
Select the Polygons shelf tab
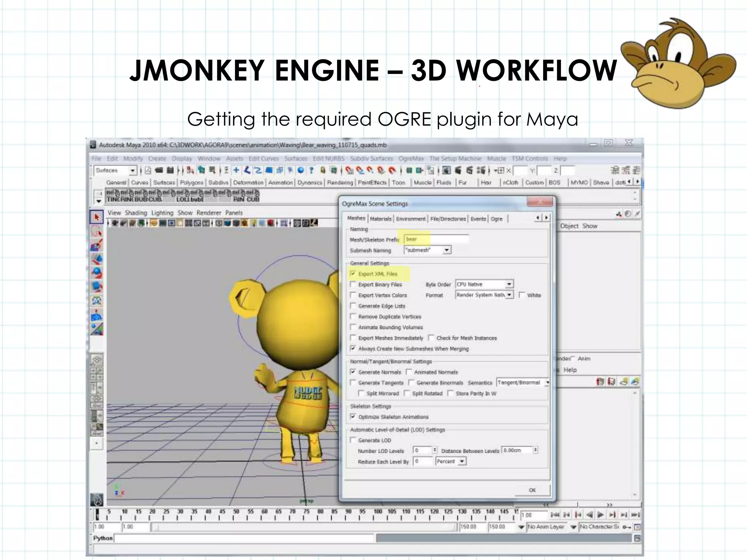[191, 182]
